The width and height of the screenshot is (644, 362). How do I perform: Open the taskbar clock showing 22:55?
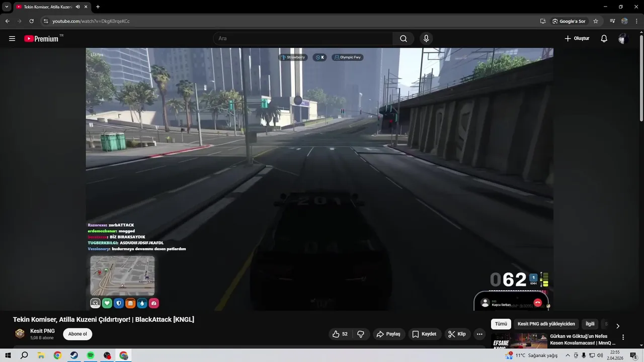point(614,355)
